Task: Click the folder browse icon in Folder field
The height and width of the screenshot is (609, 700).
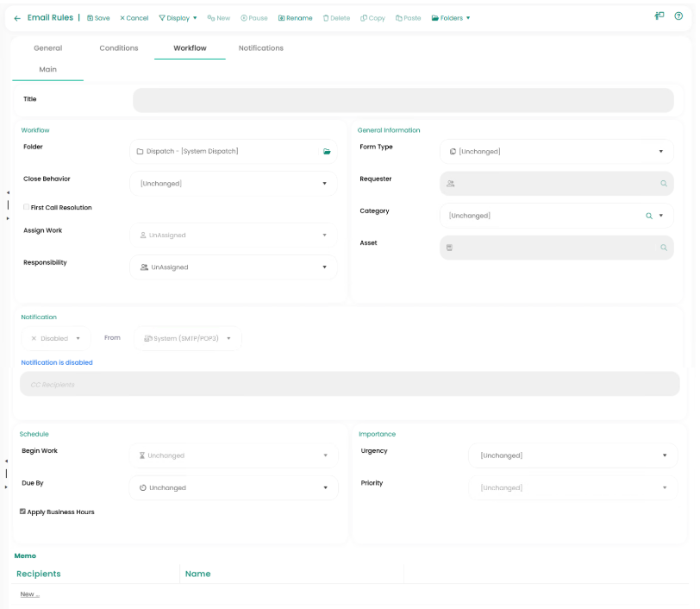Action: (x=327, y=152)
